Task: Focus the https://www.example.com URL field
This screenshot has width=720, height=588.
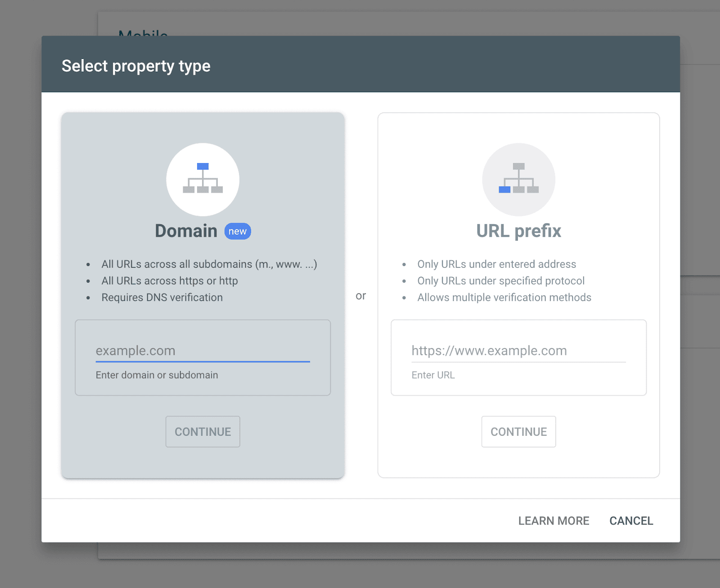Action: (518, 351)
